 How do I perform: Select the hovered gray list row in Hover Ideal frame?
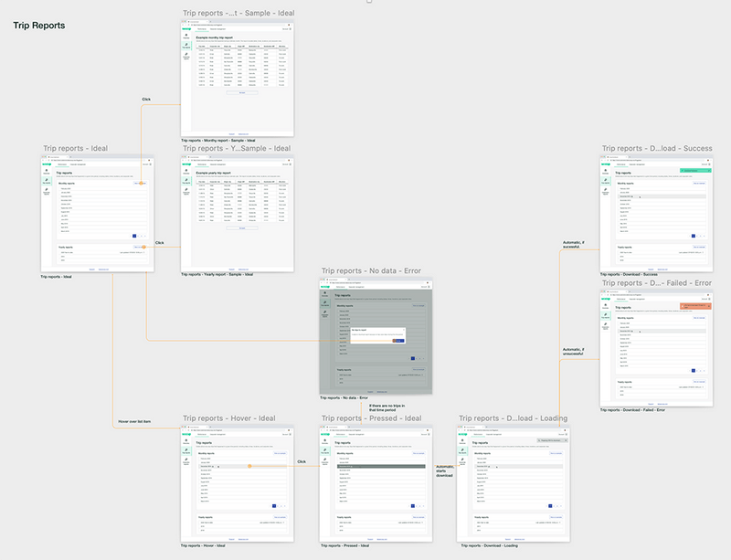(x=242, y=466)
